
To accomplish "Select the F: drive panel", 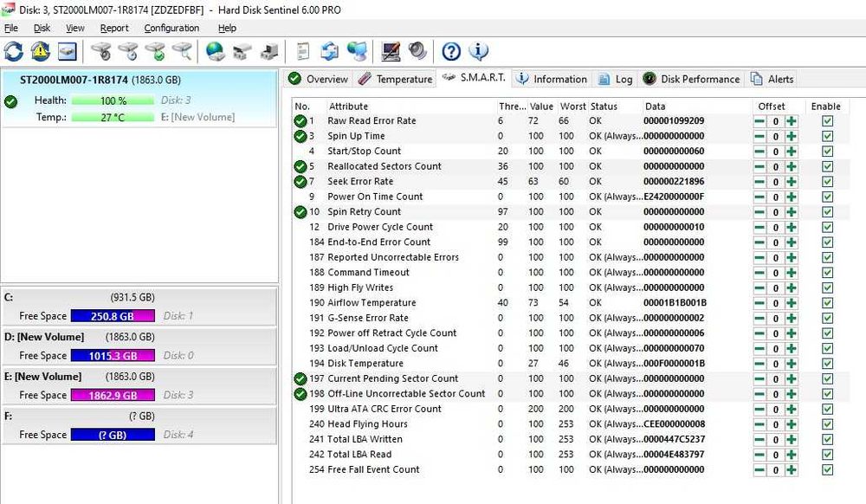I will click(139, 425).
